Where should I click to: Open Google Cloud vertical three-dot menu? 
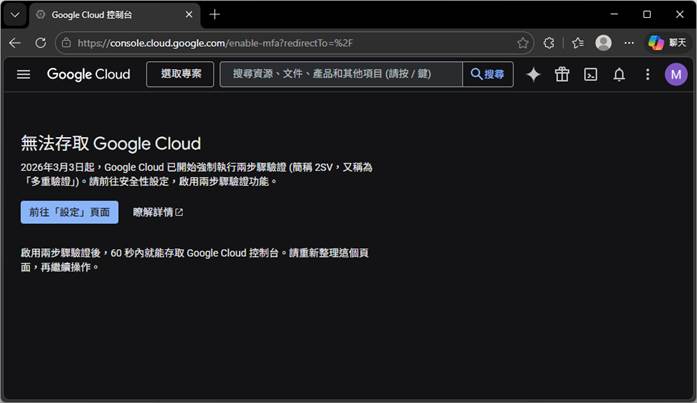point(647,75)
